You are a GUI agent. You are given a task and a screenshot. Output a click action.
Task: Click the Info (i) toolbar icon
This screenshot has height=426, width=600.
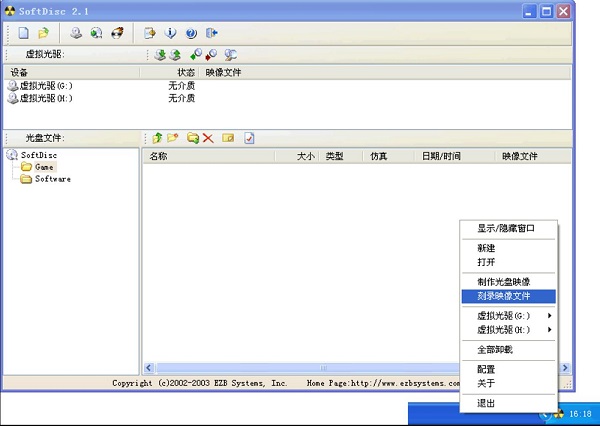[170, 33]
